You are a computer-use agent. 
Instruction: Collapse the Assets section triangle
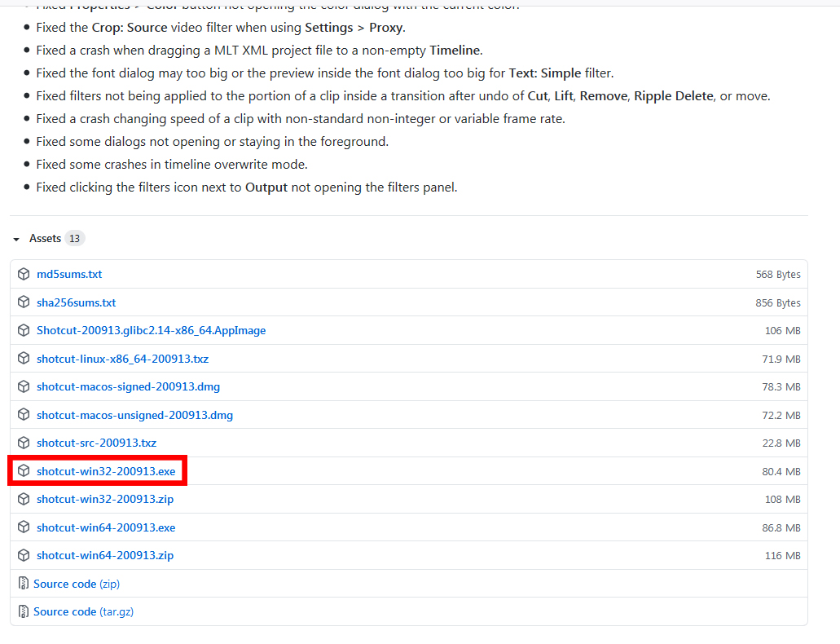point(16,239)
